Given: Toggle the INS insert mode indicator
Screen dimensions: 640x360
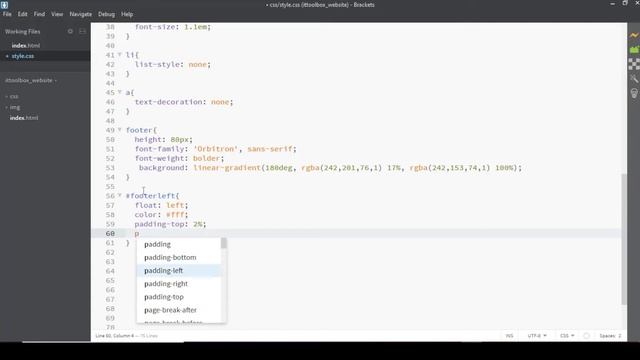Looking at the screenshot, I should click(509, 336).
